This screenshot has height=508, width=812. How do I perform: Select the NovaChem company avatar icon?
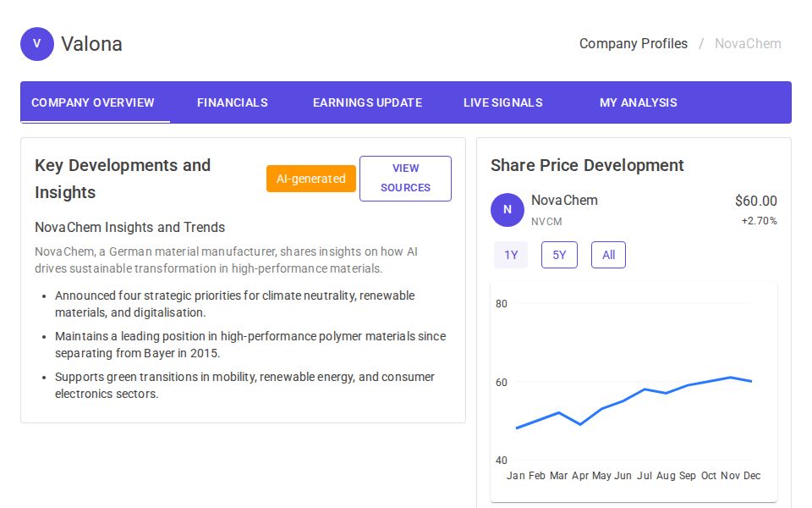pos(507,210)
